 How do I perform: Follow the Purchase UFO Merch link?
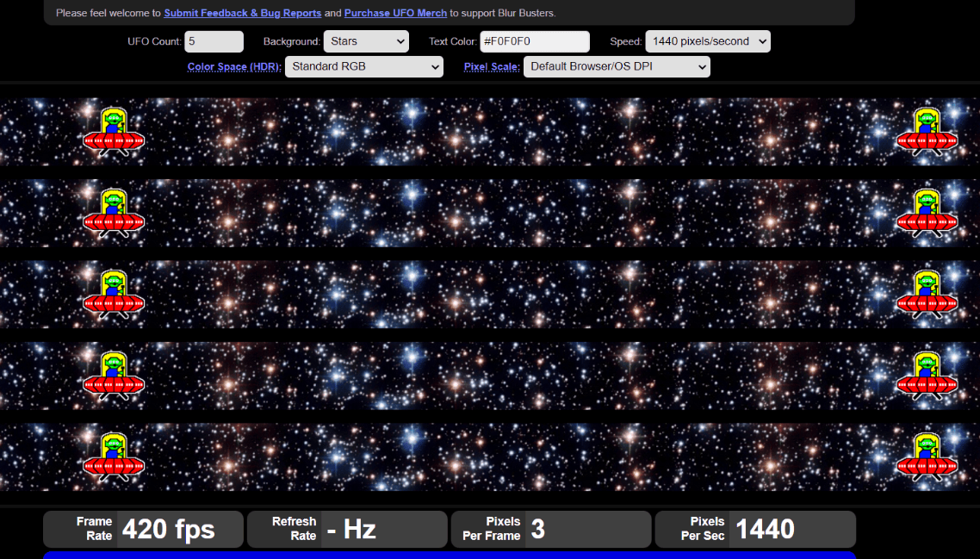395,13
